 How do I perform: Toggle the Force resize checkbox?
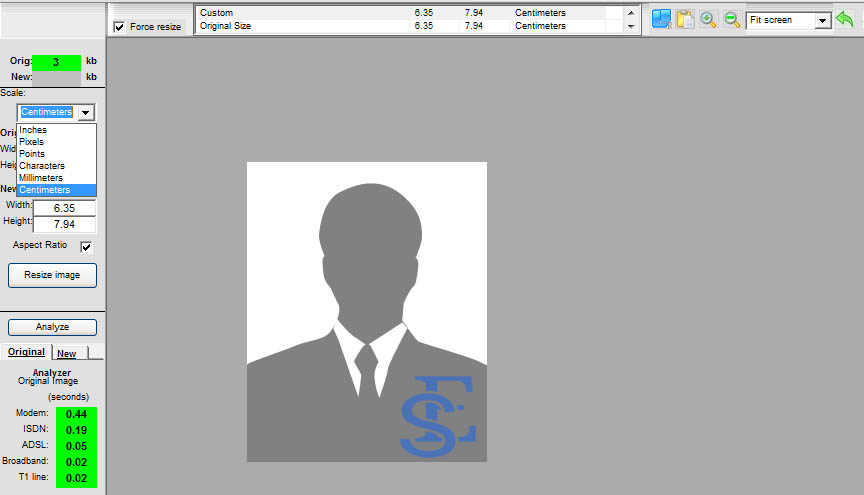(120, 27)
